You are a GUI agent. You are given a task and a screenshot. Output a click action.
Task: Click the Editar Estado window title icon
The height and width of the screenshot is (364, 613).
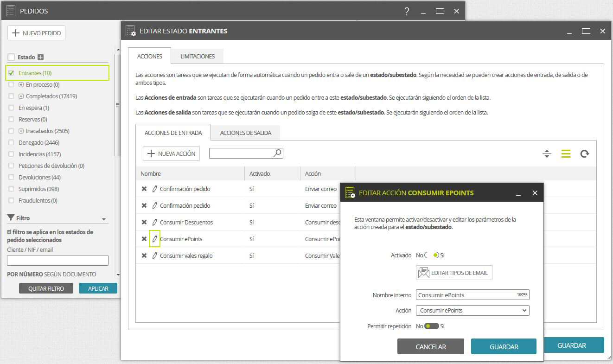(x=131, y=31)
